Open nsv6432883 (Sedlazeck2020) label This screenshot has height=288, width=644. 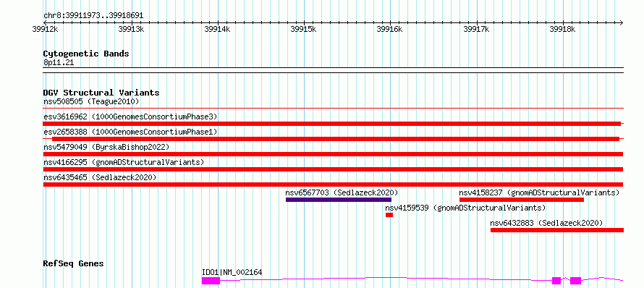point(546,223)
